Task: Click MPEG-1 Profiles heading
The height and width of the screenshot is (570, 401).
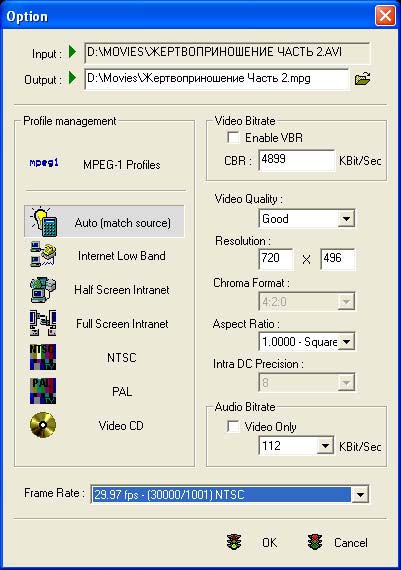Action: (122, 165)
